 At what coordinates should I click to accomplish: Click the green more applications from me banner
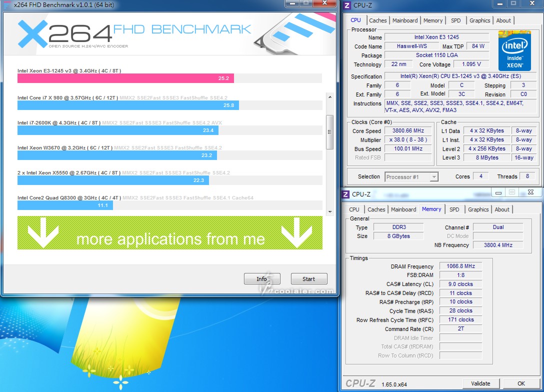click(x=170, y=233)
